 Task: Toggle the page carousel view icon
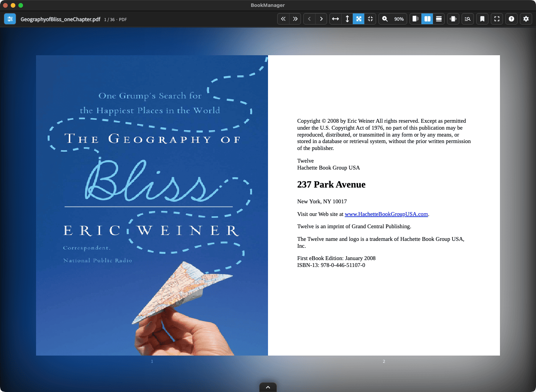point(453,19)
